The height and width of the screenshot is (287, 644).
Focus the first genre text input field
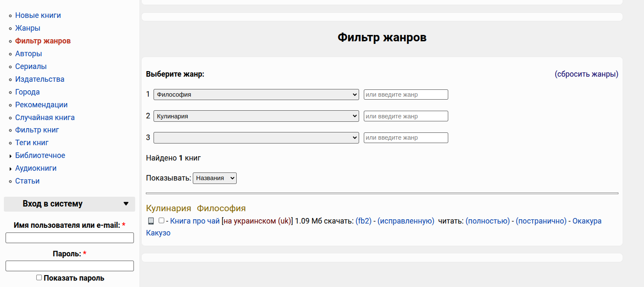406,95
